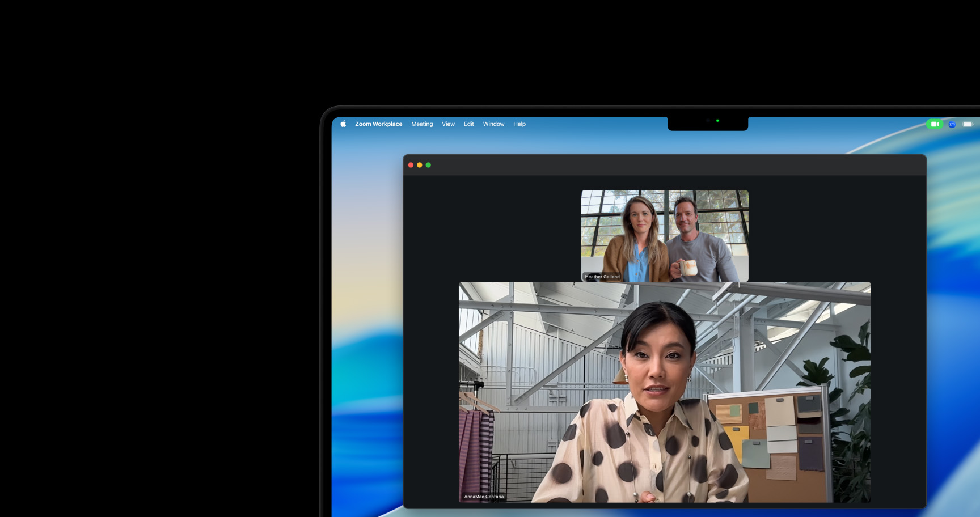Click the green camera indicator in menu bar
The height and width of the screenshot is (517, 980).
tap(934, 124)
